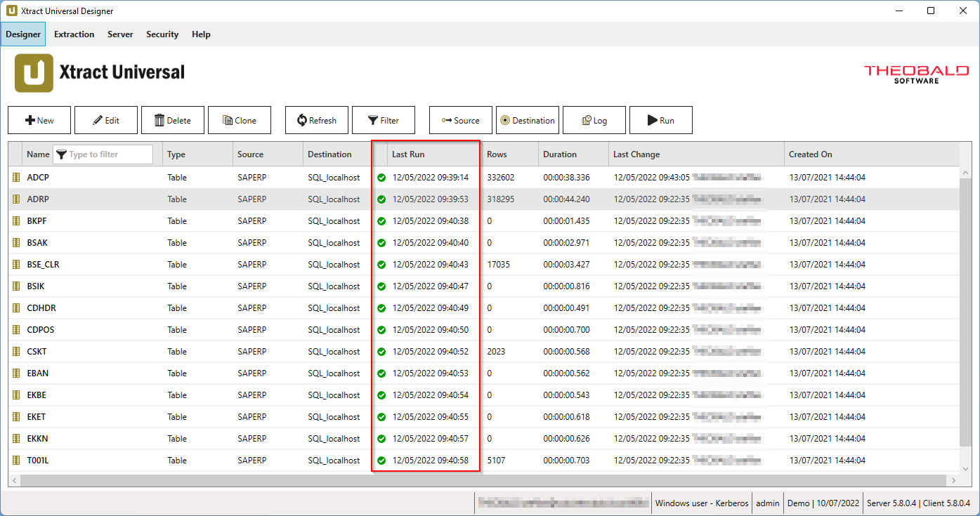980x516 pixels.
Task: Click green success icon of ADRP row
Action: (x=381, y=199)
